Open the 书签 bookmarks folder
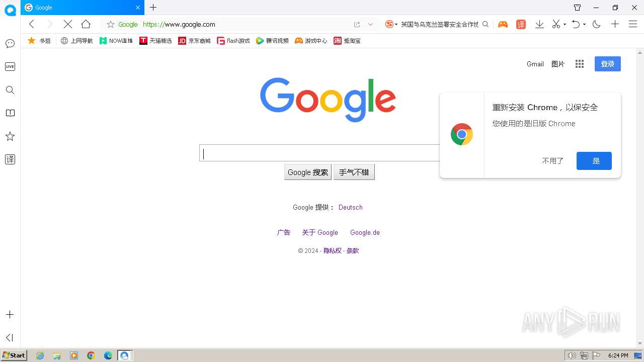 click(39, 41)
